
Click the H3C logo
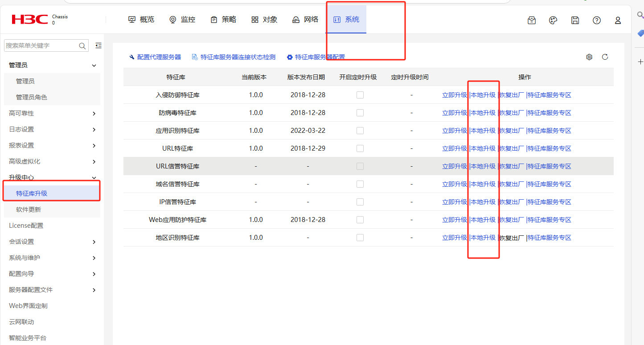(x=29, y=19)
